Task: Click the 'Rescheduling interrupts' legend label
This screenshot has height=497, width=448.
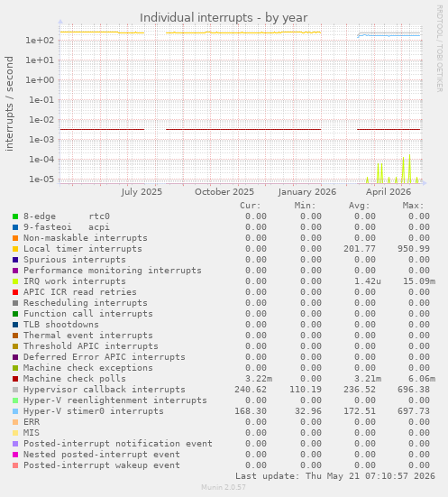Action: 86,303
